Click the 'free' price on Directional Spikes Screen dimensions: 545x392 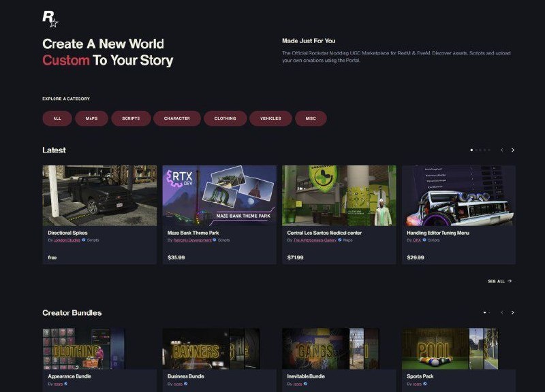(x=52, y=258)
